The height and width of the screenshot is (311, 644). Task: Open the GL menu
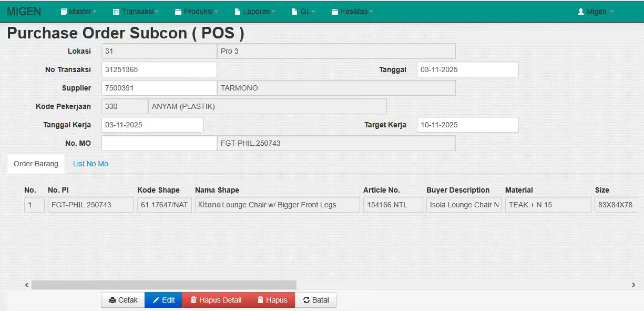coord(304,12)
